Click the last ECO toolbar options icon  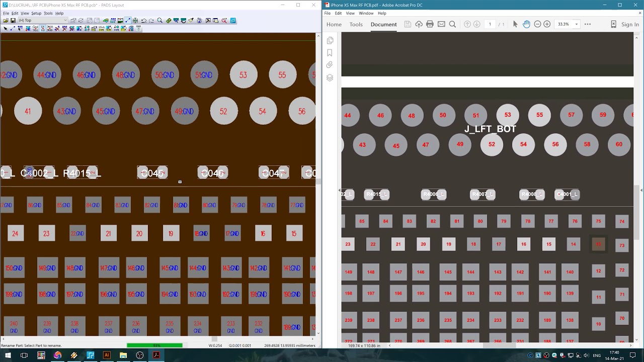pos(138,29)
